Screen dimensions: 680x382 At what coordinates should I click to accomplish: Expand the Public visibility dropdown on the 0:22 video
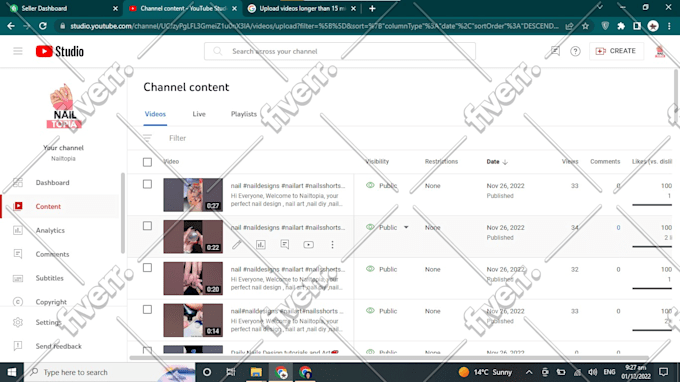click(406, 227)
